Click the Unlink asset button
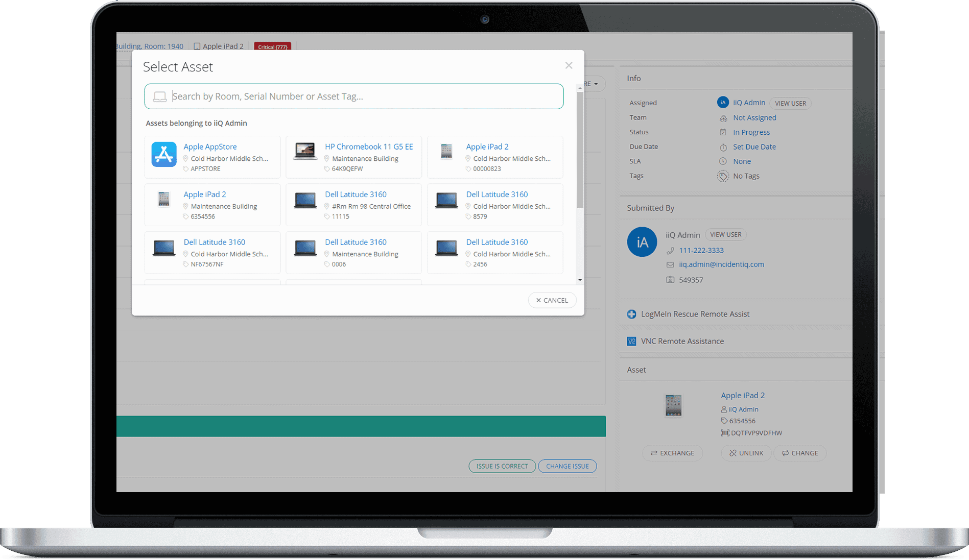 746,453
